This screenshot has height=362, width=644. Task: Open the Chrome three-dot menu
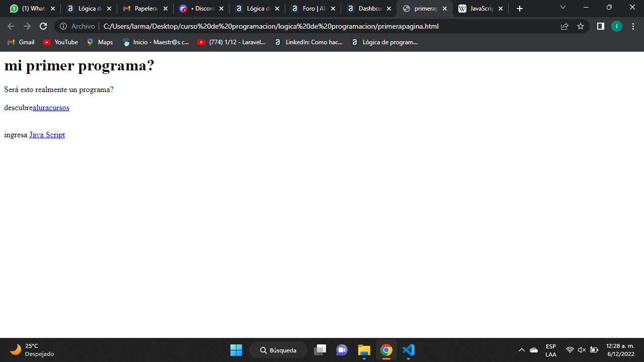[x=633, y=26]
